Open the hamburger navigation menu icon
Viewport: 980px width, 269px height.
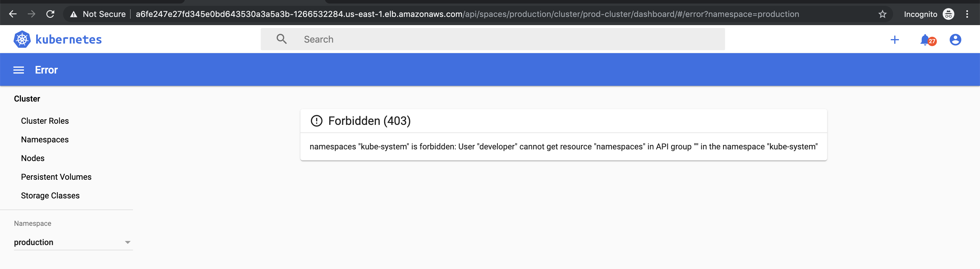tap(19, 70)
